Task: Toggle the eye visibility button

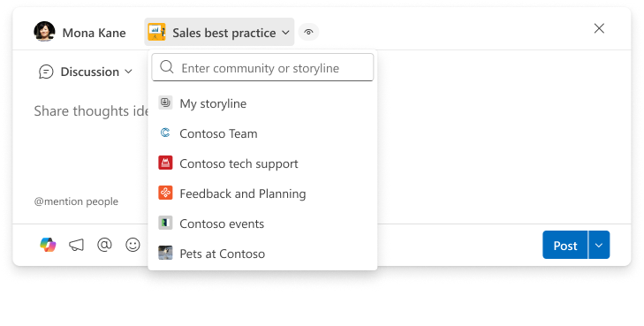Action: [308, 32]
